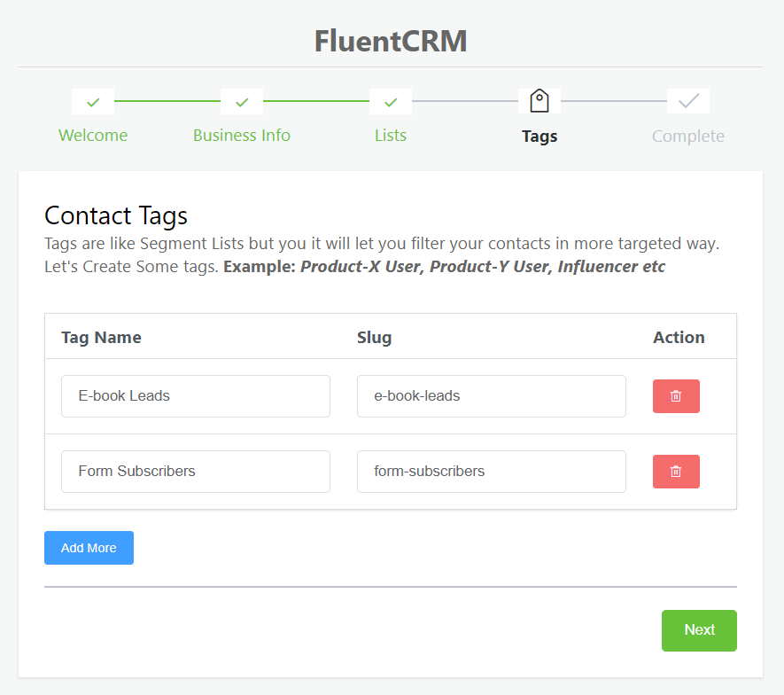
Task: Select the Form Subscribers tag name field
Action: [x=195, y=471]
